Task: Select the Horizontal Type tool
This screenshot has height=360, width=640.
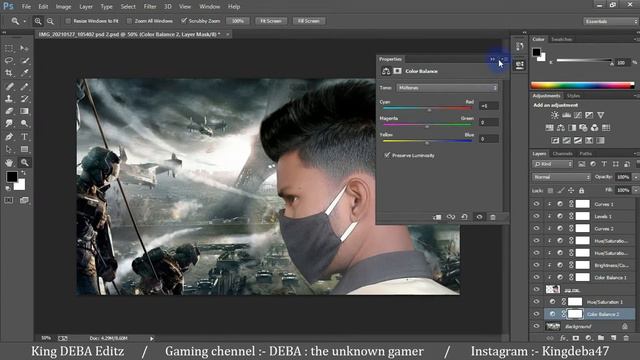Action: pyautogui.click(x=24, y=137)
